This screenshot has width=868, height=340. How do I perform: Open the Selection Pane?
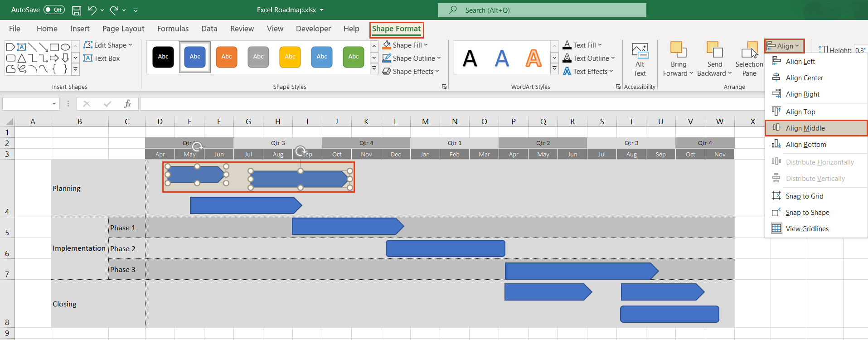749,60
